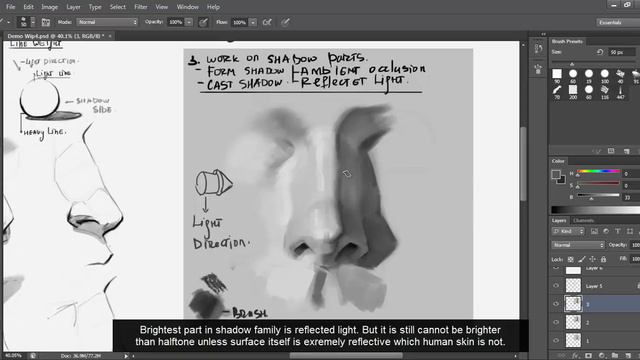The width and height of the screenshot is (640, 360).
Task: Filter layers by shape layers icon
Action: click(630, 231)
